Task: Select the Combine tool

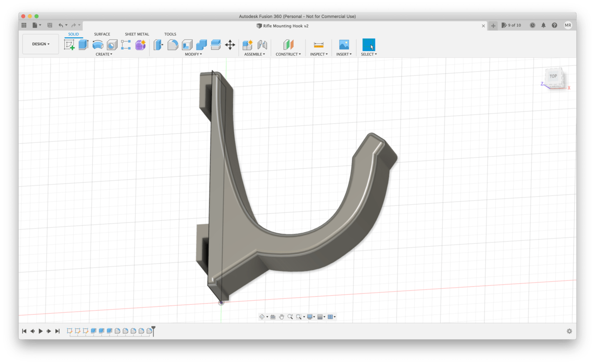Action: (x=201, y=45)
